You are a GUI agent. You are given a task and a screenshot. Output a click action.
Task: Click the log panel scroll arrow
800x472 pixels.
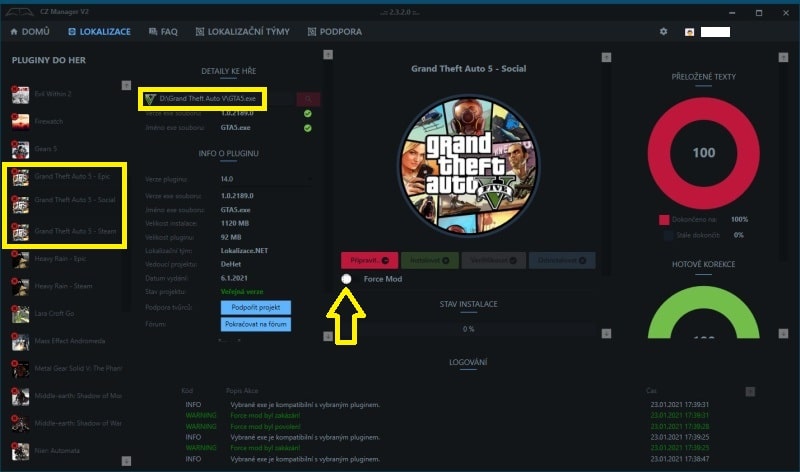pos(750,392)
